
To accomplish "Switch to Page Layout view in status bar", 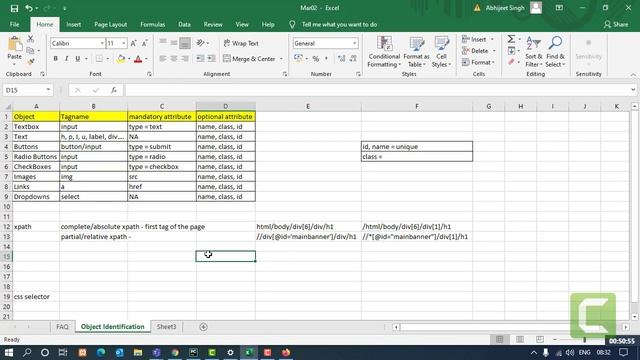I will 520,340.
